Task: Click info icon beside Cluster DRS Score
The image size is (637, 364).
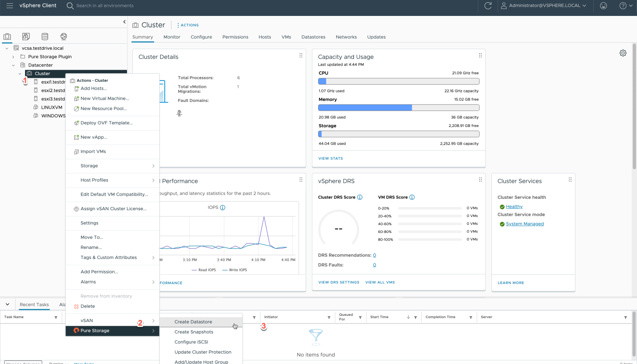Action: tap(360, 197)
